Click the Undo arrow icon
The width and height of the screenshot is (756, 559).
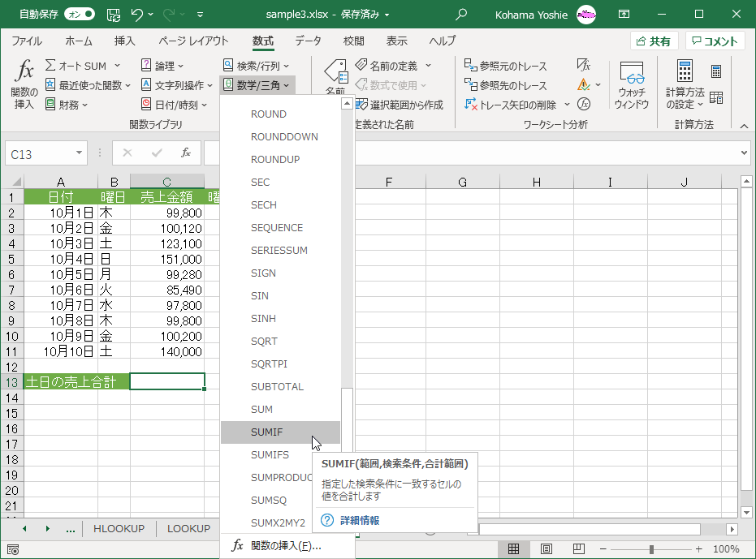[138, 14]
